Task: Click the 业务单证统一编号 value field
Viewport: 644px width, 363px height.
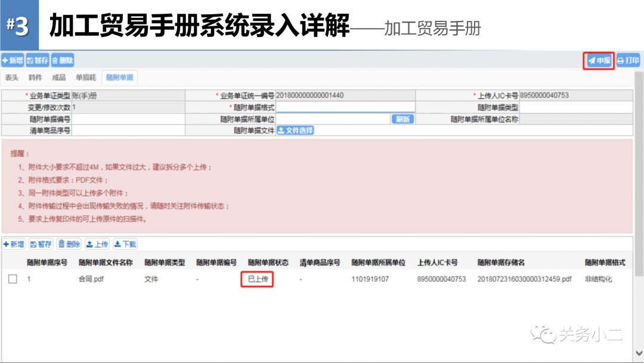Action: (345, 96)
